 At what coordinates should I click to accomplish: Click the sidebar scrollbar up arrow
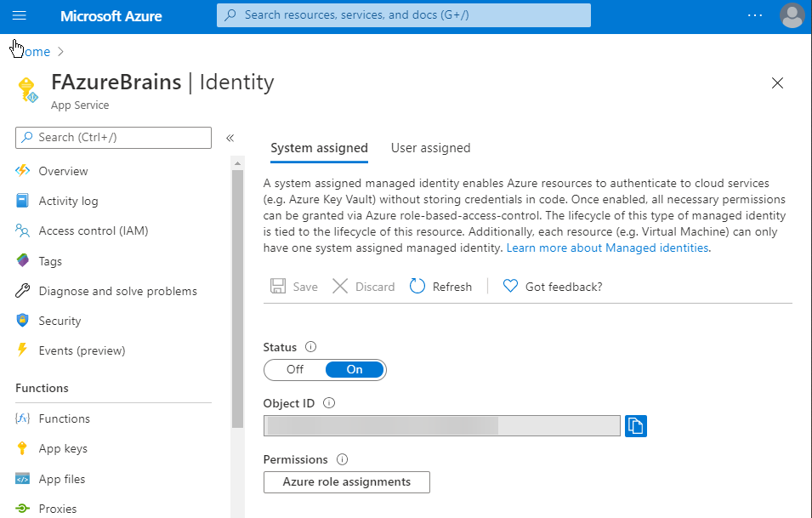[238, 163]
